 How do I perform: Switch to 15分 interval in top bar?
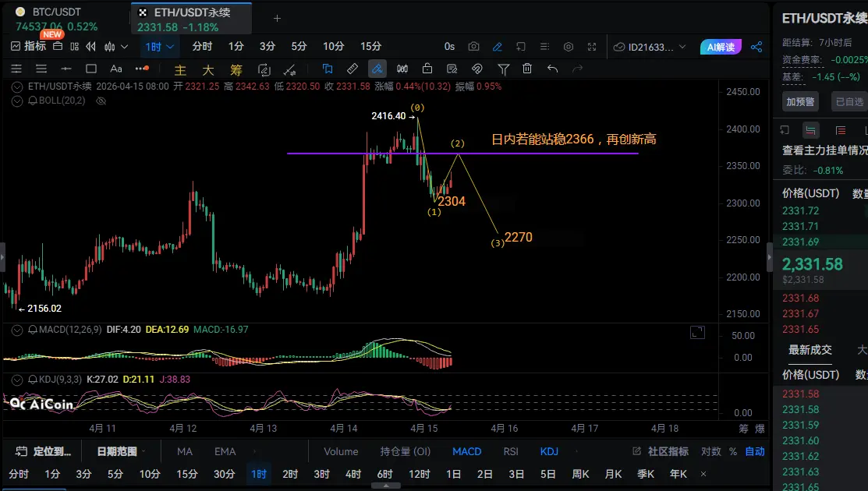370,47
